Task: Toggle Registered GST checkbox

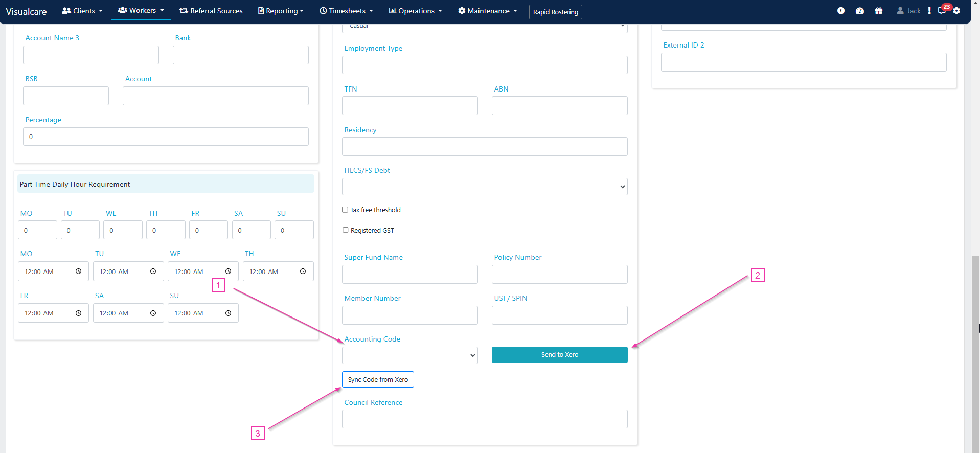Action: [x=345, y=230]
